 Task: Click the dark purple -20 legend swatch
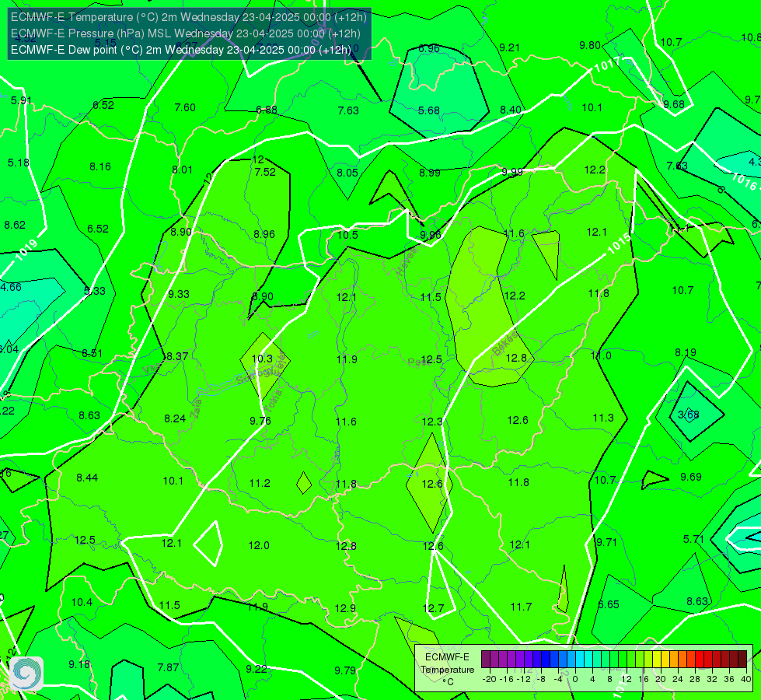click(x=485, y=660)
